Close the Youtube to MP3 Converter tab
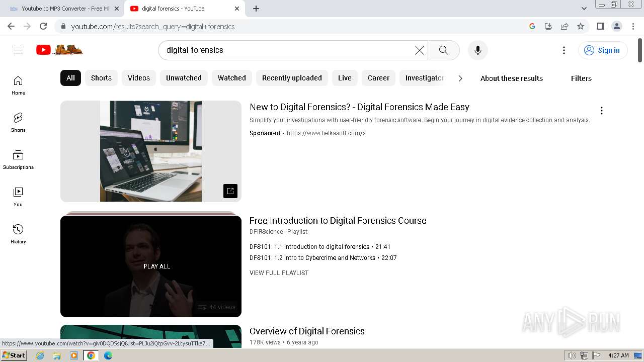 tap(117, 9)
